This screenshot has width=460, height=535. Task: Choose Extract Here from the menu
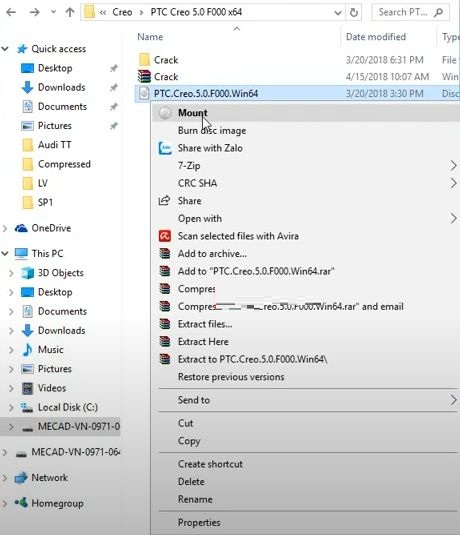click(203, 342)
